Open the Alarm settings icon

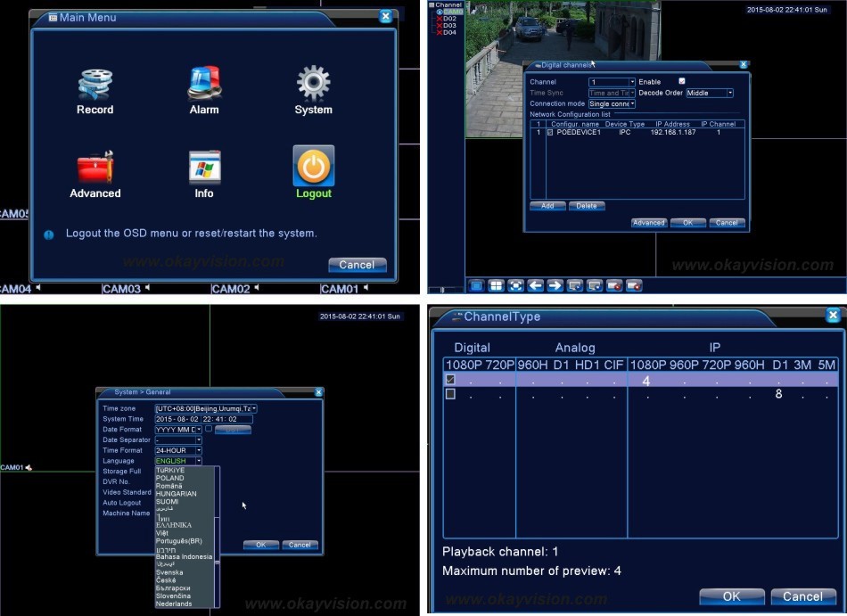point(204,85)
